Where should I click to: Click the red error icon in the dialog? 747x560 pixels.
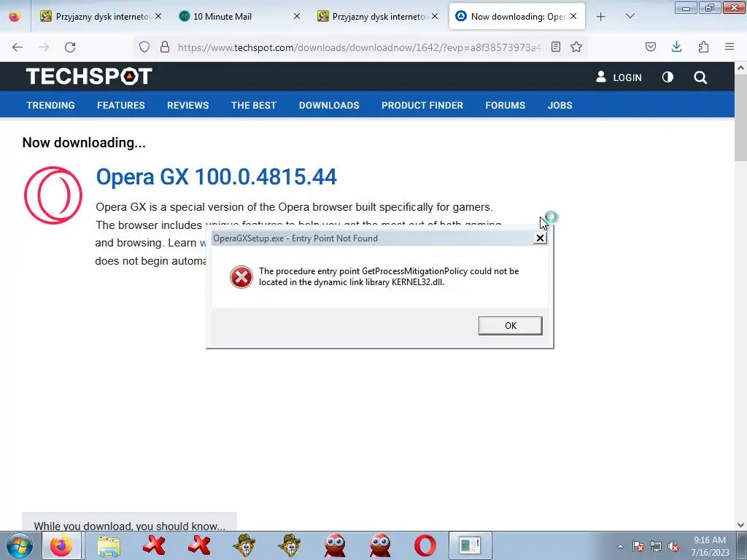point(241,277)
